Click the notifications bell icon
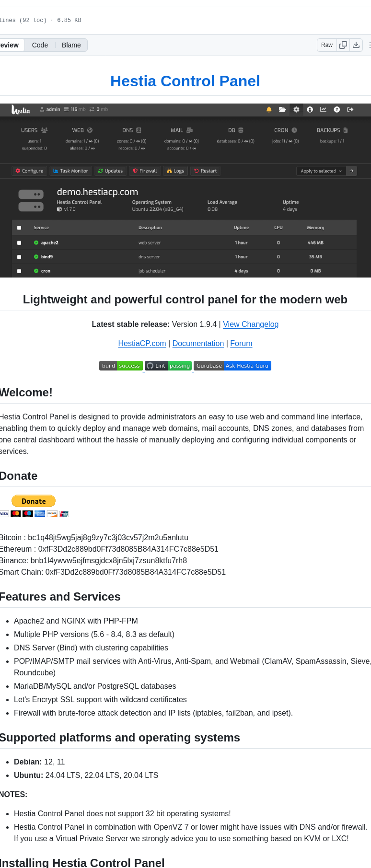The width and height of the screenshot is (371, 868). (269, 110)
